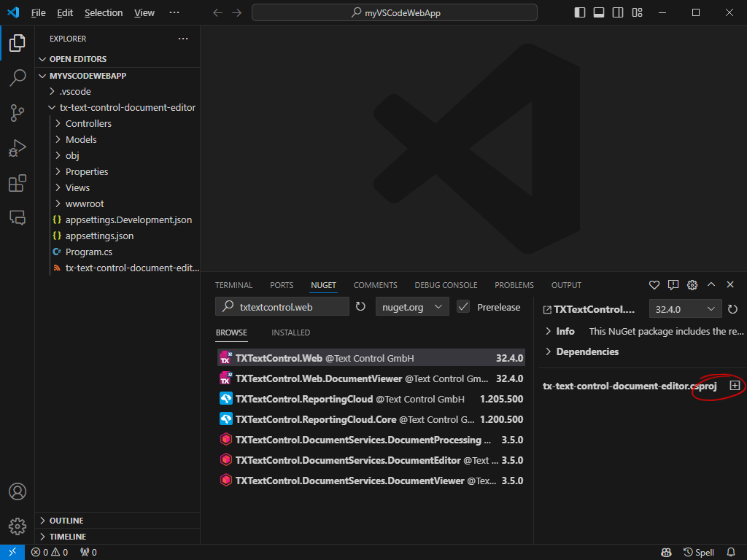Click the heart icon in NuGet panel

pos(654,285)
